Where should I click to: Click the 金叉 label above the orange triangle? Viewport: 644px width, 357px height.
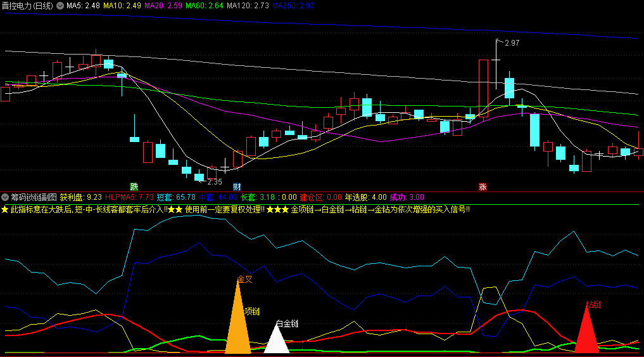(245, 279)
